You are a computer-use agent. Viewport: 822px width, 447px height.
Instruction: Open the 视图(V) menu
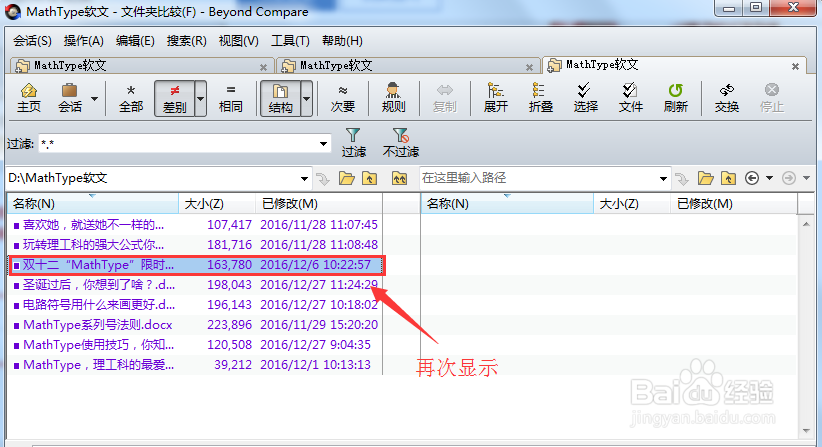tap(239, 41)
